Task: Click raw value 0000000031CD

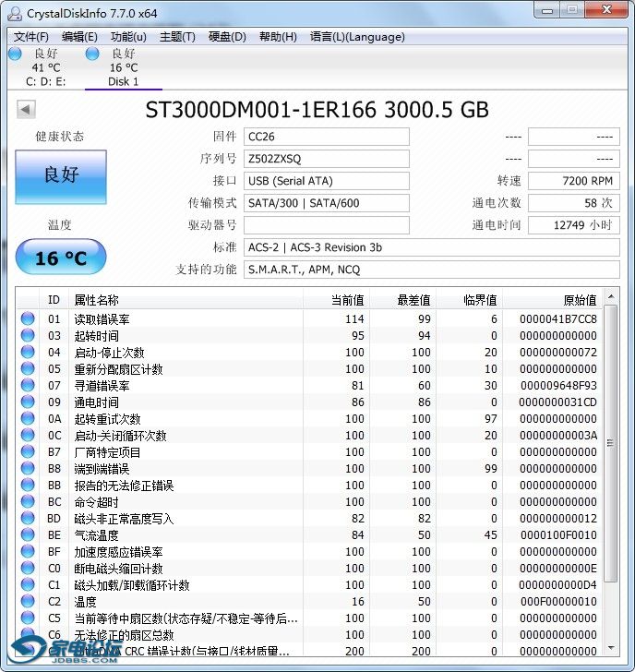Action: tap(557, 402)
